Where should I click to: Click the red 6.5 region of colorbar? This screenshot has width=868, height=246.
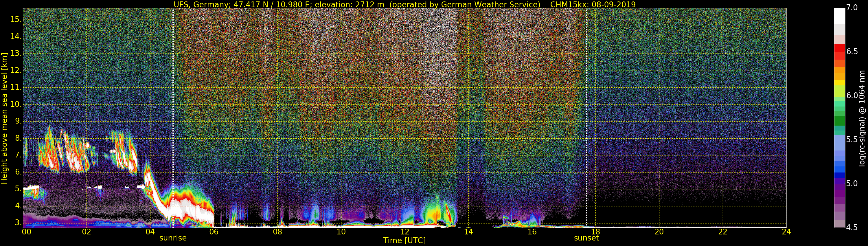(839, 51)
